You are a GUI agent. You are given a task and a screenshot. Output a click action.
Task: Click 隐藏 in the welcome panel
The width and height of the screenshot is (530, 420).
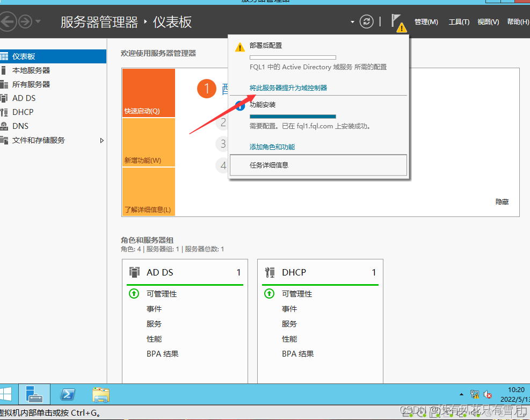click(x=502, y=202)
